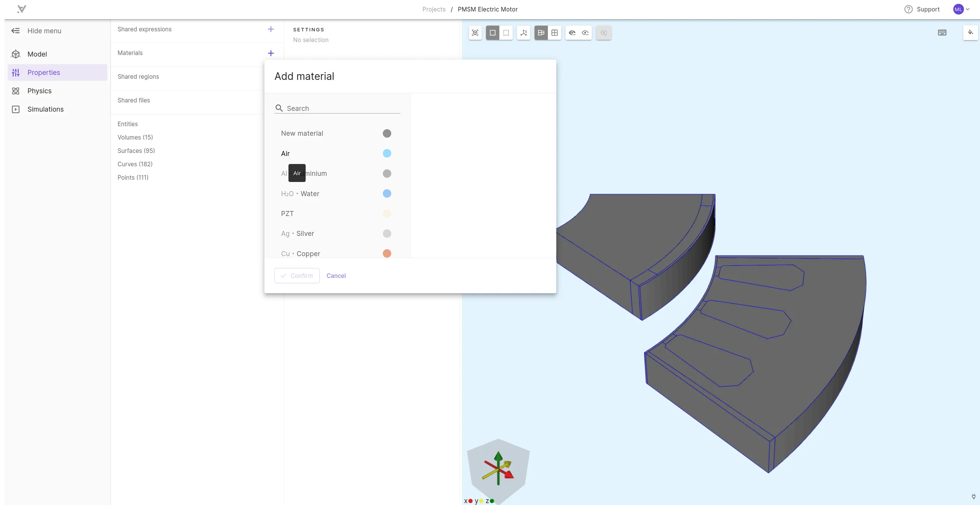
Task: Click the gray New material color swatch
Action: coord(387,133)
